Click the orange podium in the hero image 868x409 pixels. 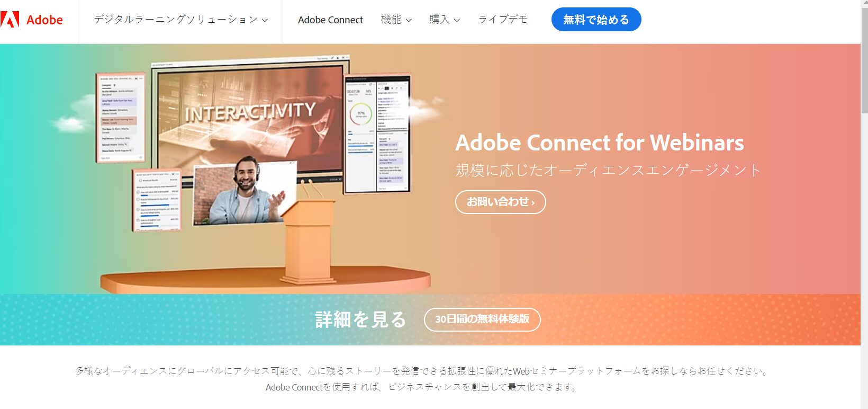click(x=309, y=241)
